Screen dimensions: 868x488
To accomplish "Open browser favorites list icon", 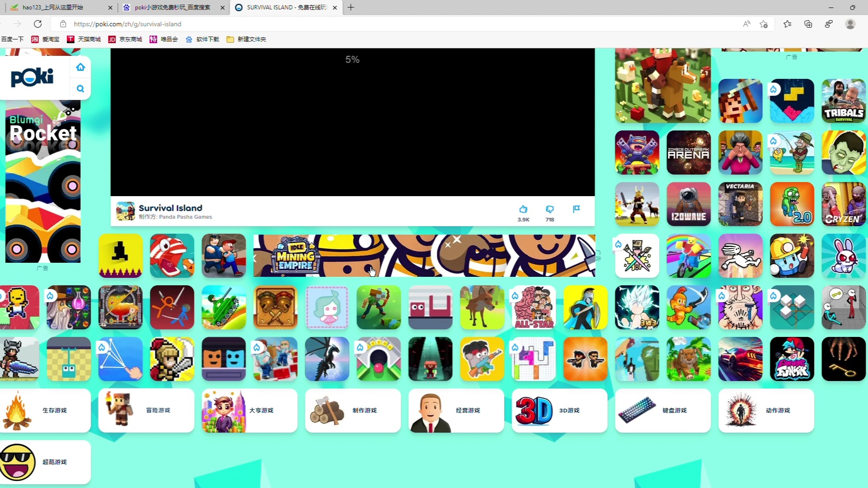I will click(787, 23).
